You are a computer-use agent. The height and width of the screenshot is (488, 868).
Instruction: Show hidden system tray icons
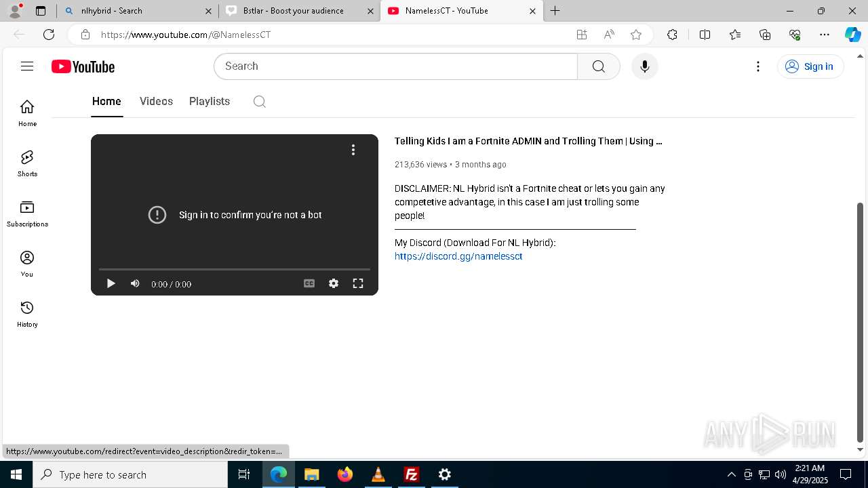tap(731, 474)
